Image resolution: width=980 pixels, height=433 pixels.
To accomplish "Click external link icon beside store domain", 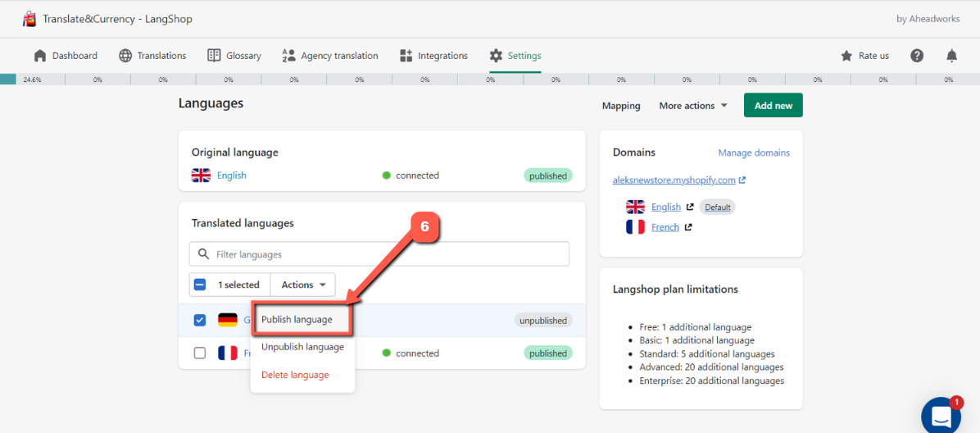I will (x=742, y=180).
